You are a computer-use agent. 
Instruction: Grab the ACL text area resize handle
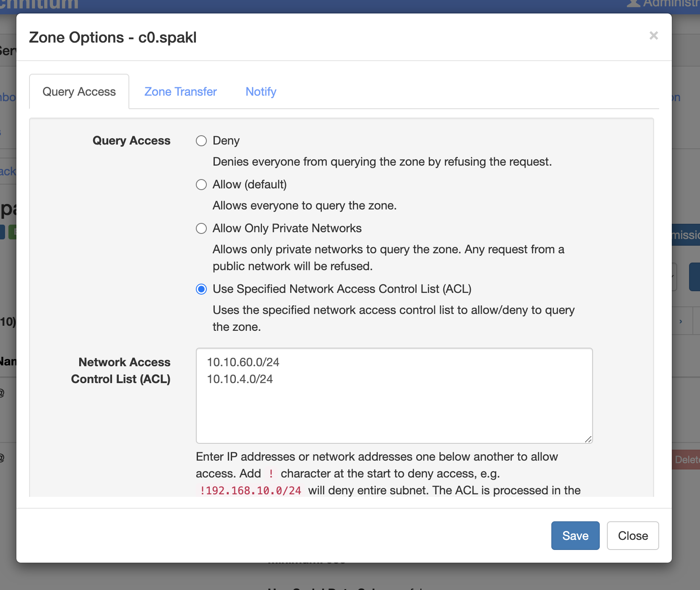click(x=588, y=439)
